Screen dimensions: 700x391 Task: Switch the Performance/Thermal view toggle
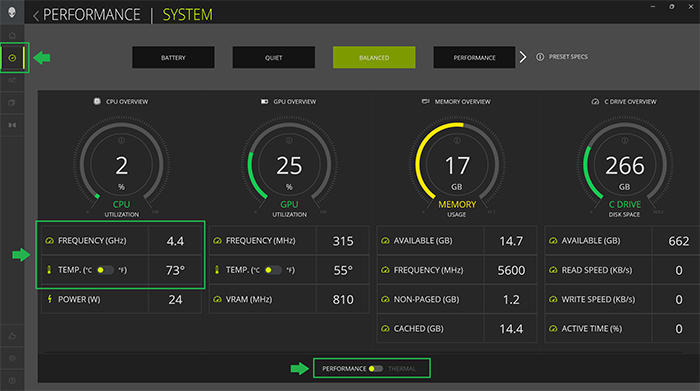pos(375,369)
